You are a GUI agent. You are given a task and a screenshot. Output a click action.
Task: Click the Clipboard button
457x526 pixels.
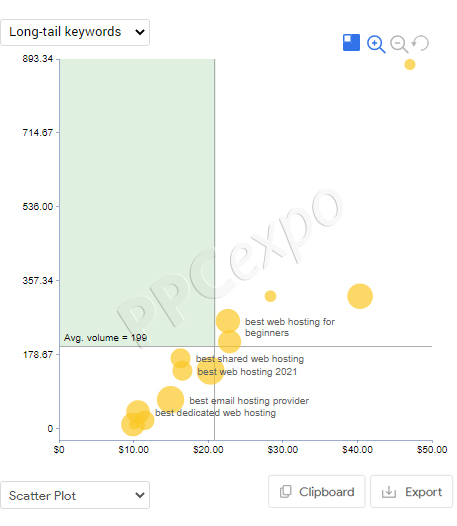316,491
